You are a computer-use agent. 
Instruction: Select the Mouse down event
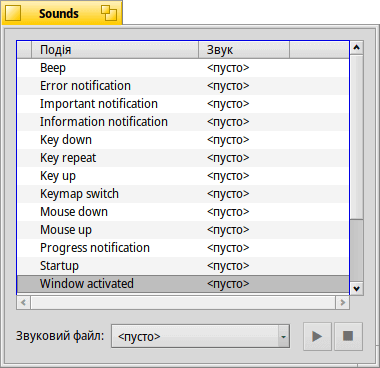(x=183, y=212)
